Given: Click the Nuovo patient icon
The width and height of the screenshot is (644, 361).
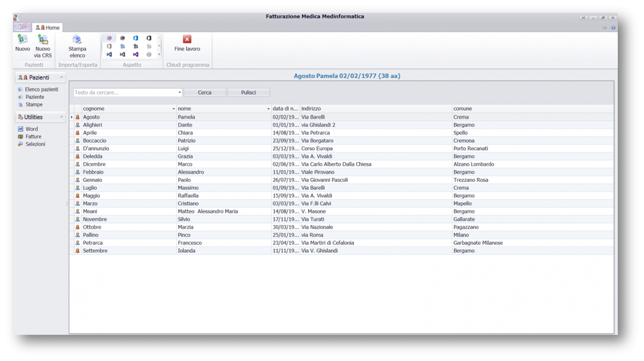Looking at the screenshot, I should pos(23,39).
